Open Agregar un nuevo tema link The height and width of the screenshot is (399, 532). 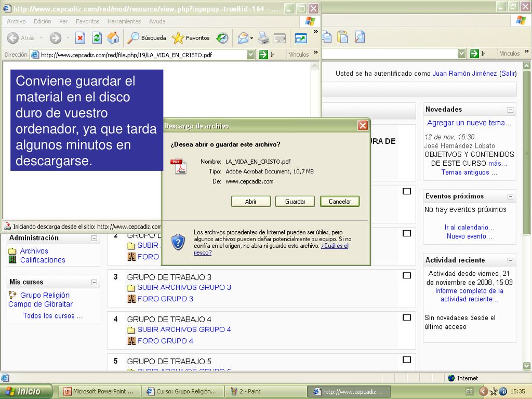[469, 123]
